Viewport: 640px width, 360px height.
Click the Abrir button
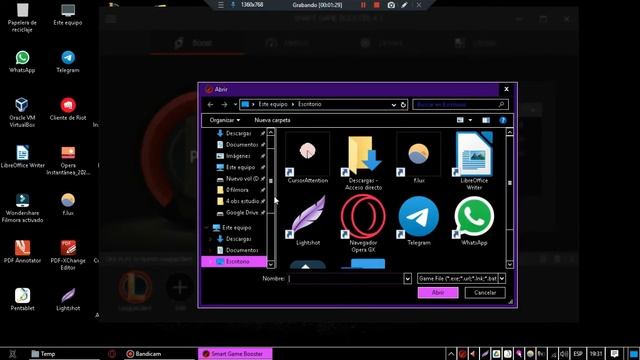point(438,292)
